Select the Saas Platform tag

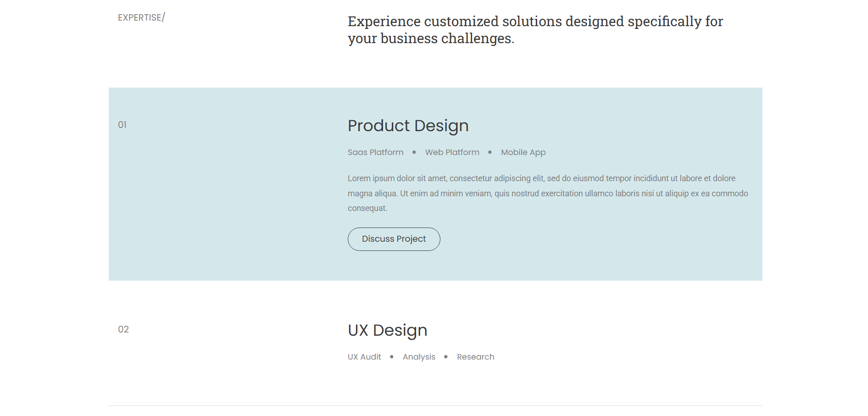[375, 152]
